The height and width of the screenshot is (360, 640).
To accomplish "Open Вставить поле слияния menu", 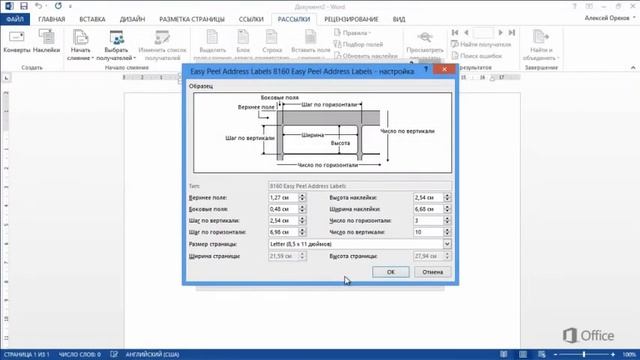I will 311,45.
